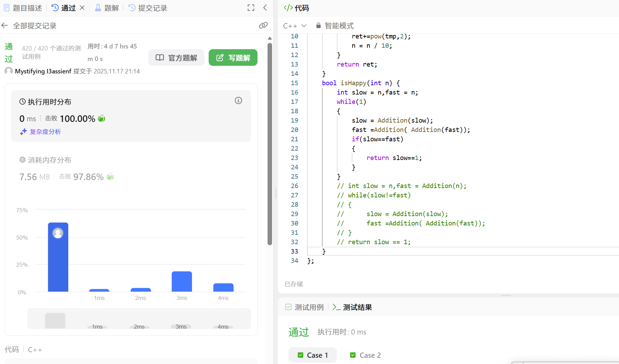This screenshot has width=619, height=364.
Task: Switch to the 通过 tab
Action: click(64, 8)
